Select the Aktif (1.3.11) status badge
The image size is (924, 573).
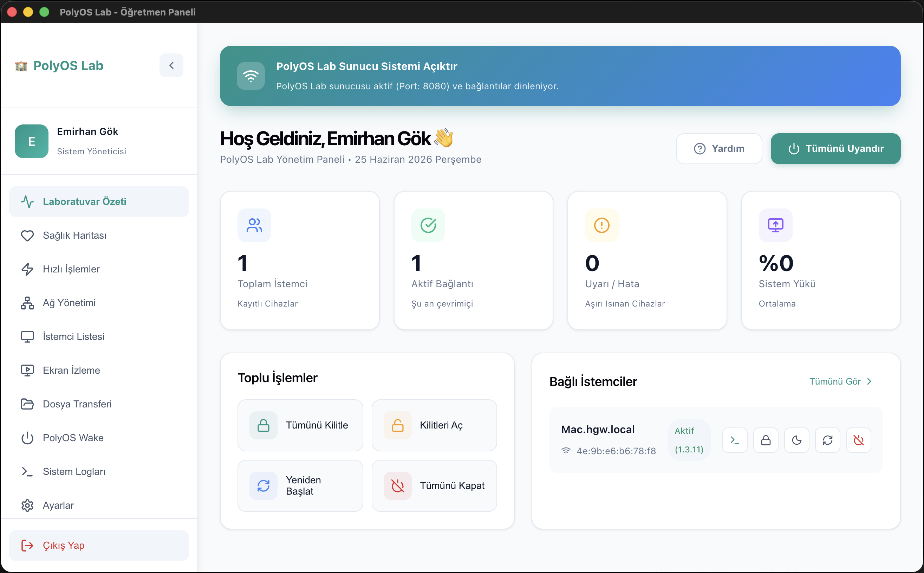click(689, 440)
